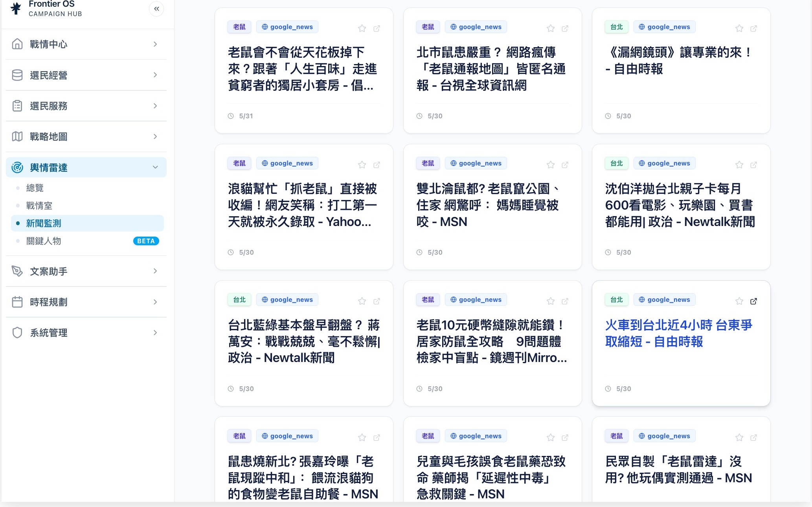Screen dimensions: 812x507
Task: Open headline 沈伯洋拋台北親子卡
Action: [x=680, y=205]
